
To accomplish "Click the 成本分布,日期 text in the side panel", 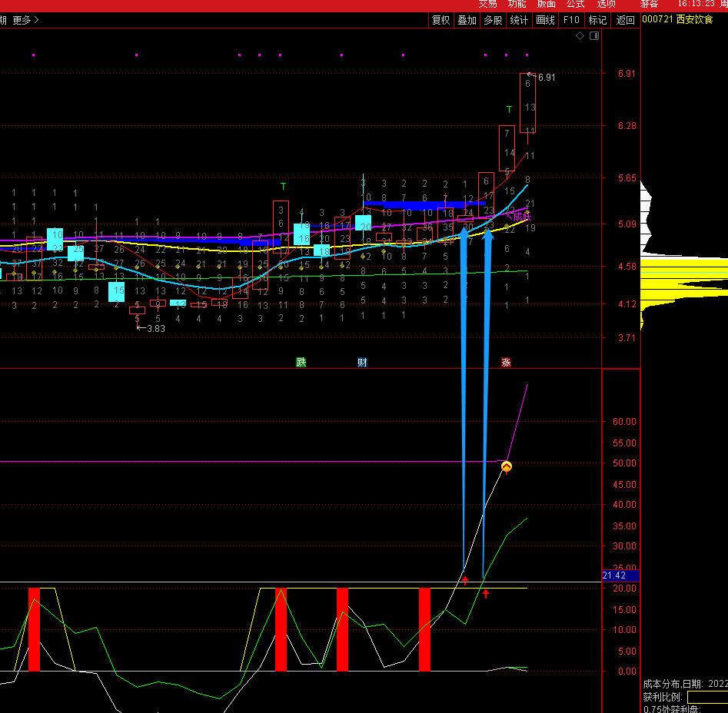I will [x=673, y=685].
